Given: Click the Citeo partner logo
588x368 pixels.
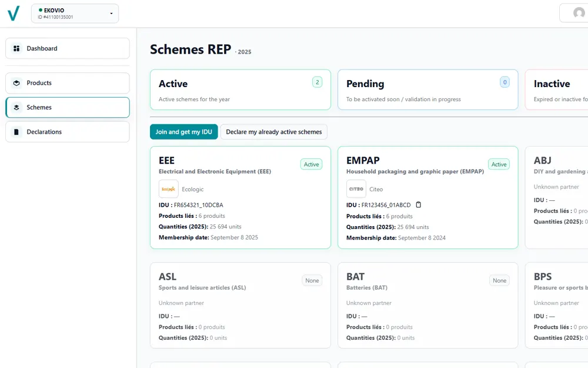Looking at the screenshot, I should [356, 189].
